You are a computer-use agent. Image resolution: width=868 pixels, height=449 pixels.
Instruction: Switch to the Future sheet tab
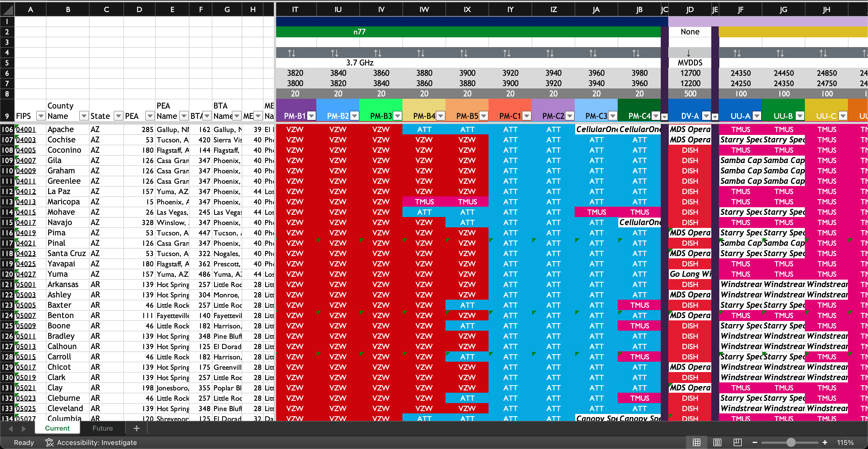coord(102,428)
